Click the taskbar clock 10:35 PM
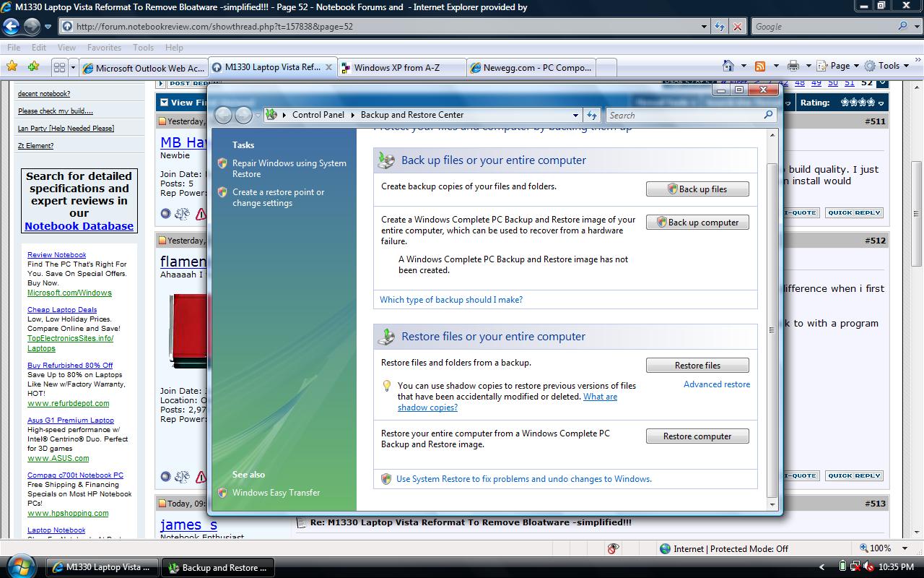The image size is (924, 578). [x=897, y=568]
